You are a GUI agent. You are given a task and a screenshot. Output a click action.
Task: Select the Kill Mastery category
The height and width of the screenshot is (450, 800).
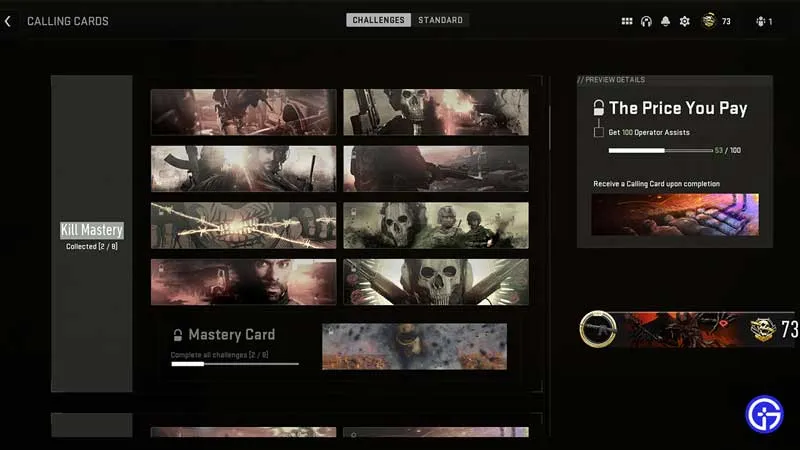pos(92,230)
